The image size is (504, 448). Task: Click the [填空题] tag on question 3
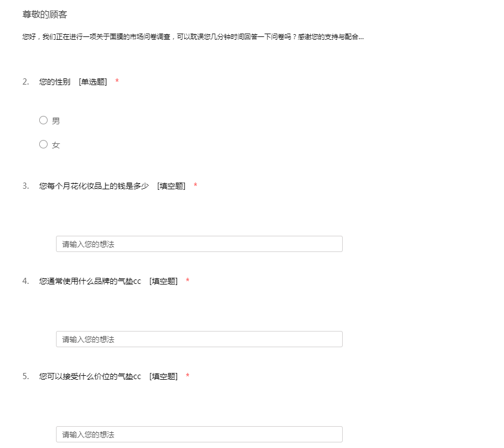(x=171, y=186)
